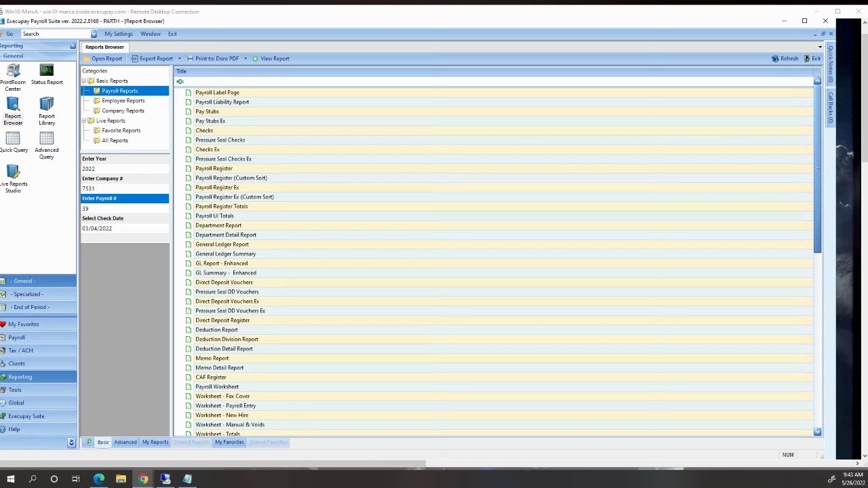Image resolution: width=868 pixels, height=488 pixels.
Task: Open the Report Browser icon
Action: coord(13,112)
